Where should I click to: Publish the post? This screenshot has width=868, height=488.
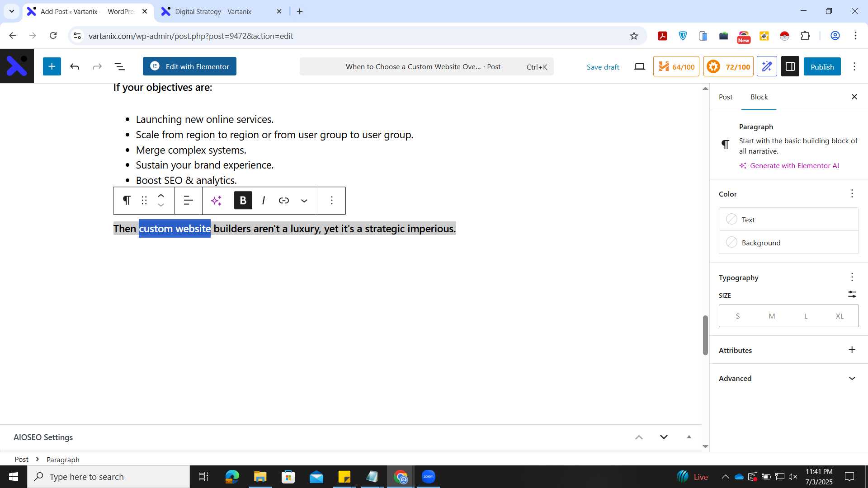point(822,66)
